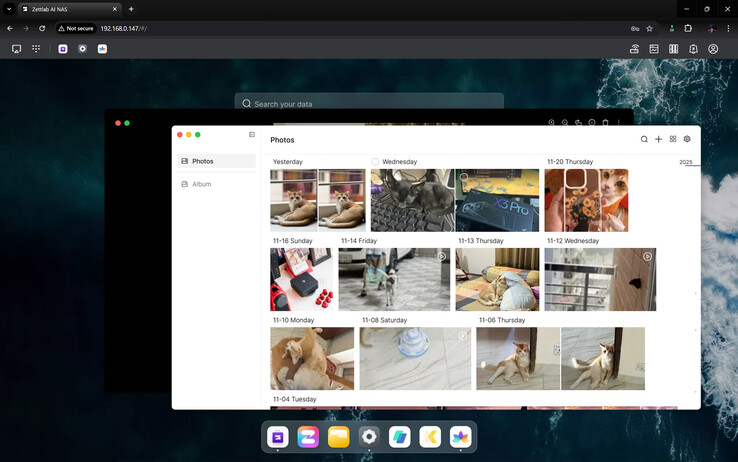Click the Search your data field
Screen dimensions: 738x462
click(x=369, y=104)
